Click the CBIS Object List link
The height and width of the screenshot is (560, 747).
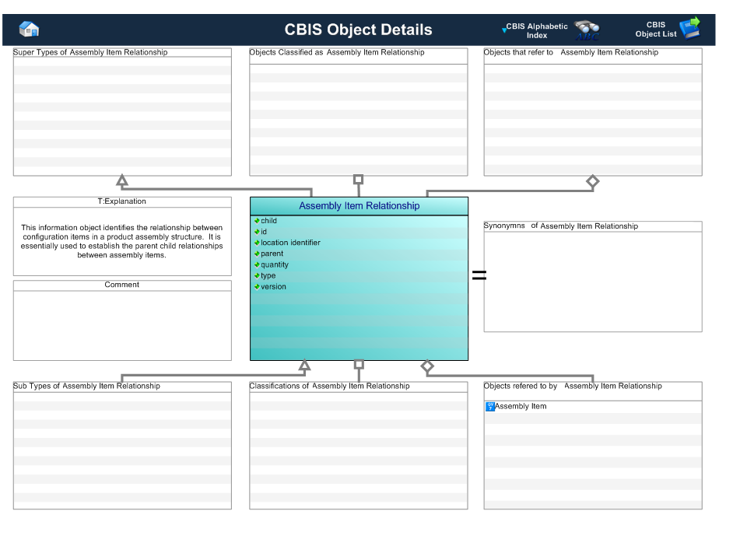pyautogui.click(x=655, y=30)
